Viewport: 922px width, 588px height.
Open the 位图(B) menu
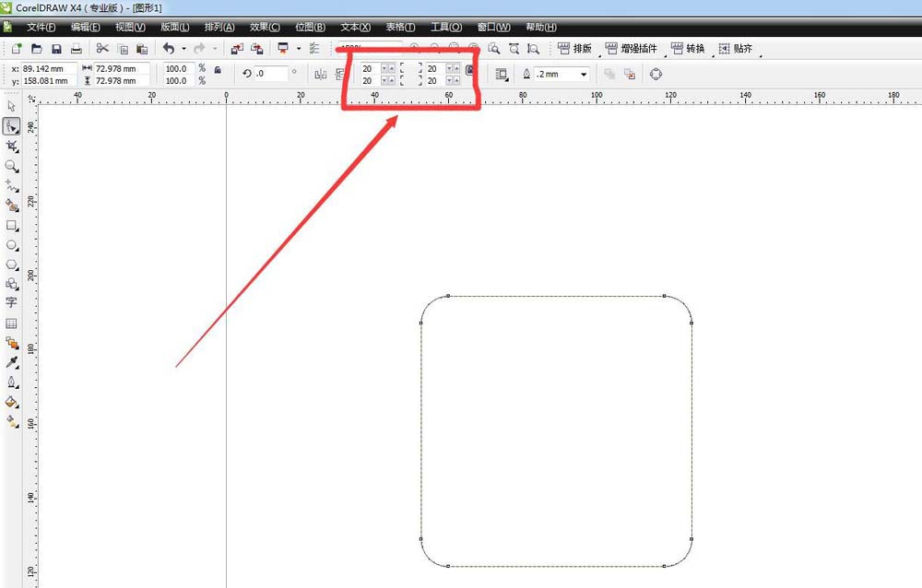click(310, 27)
